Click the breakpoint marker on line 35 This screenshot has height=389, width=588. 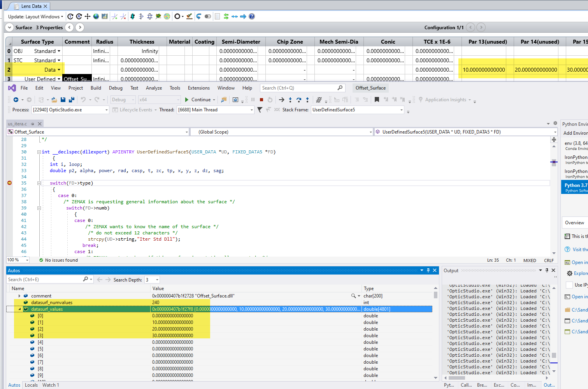point(9,183)
